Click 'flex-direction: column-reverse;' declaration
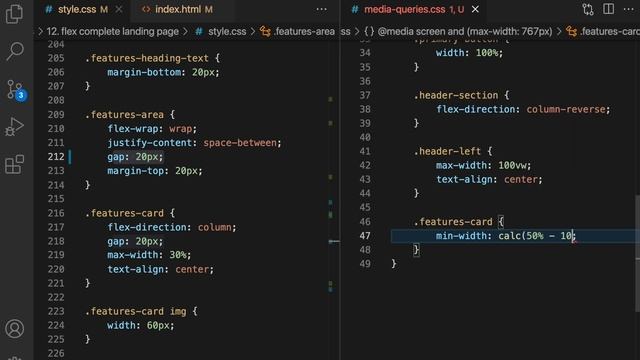 523,109
